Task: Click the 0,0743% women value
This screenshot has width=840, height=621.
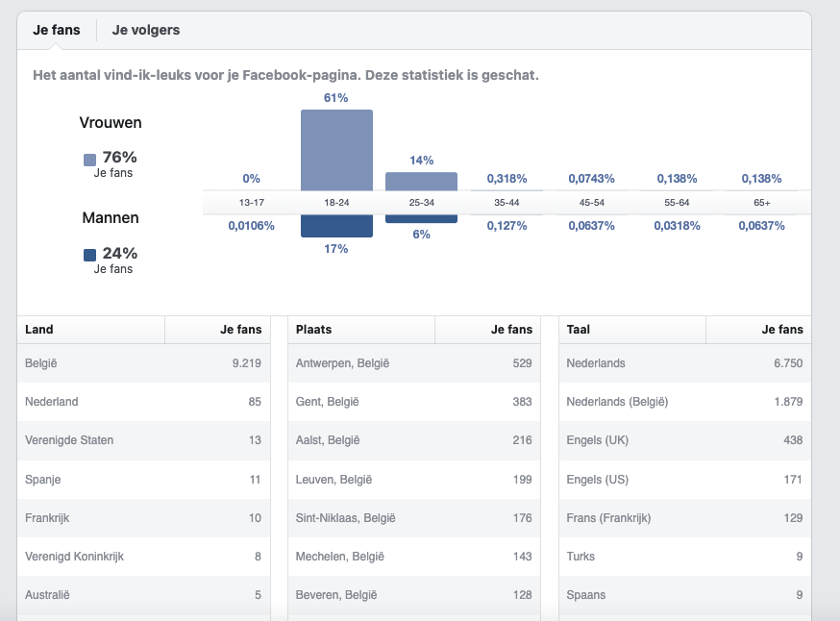Action: (x=591, y=179)
